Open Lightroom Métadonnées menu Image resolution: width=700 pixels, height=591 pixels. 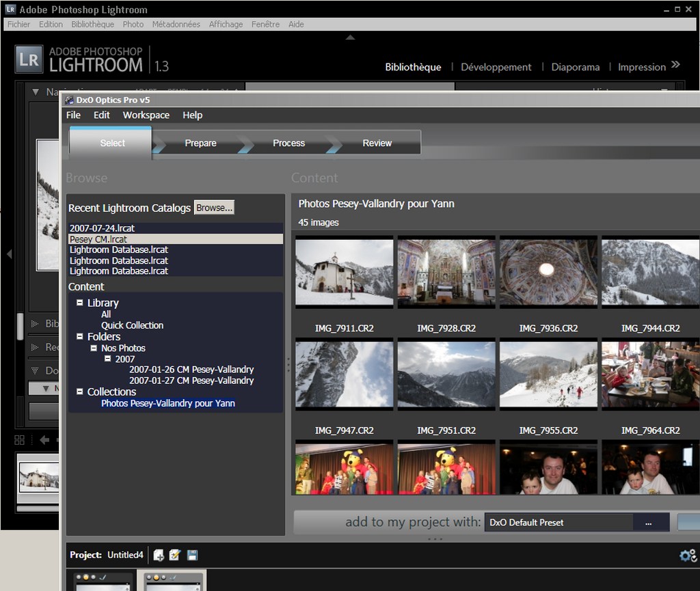point(176,24)
